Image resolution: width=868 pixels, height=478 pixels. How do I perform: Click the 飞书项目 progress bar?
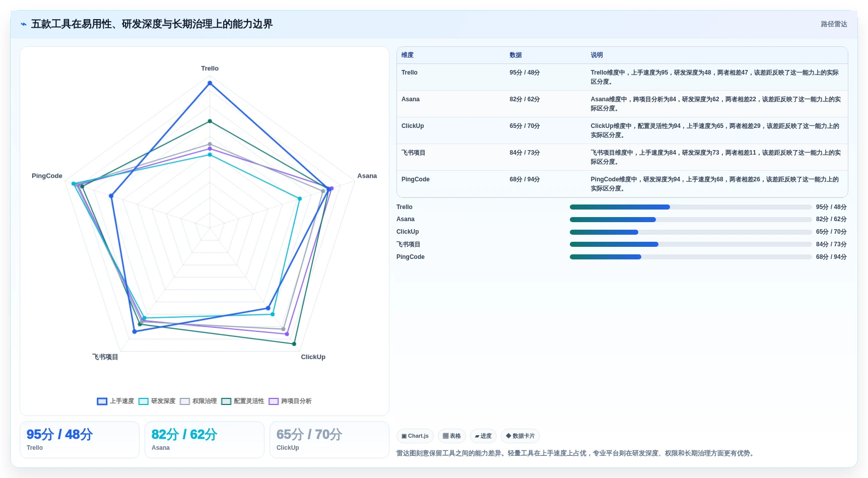pos(691,244)
